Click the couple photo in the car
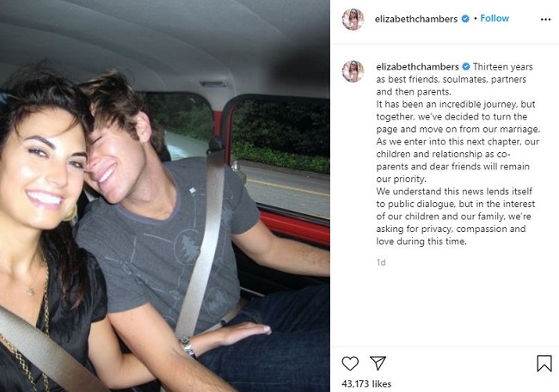This screenshot has height=392, width=559. 165,196
